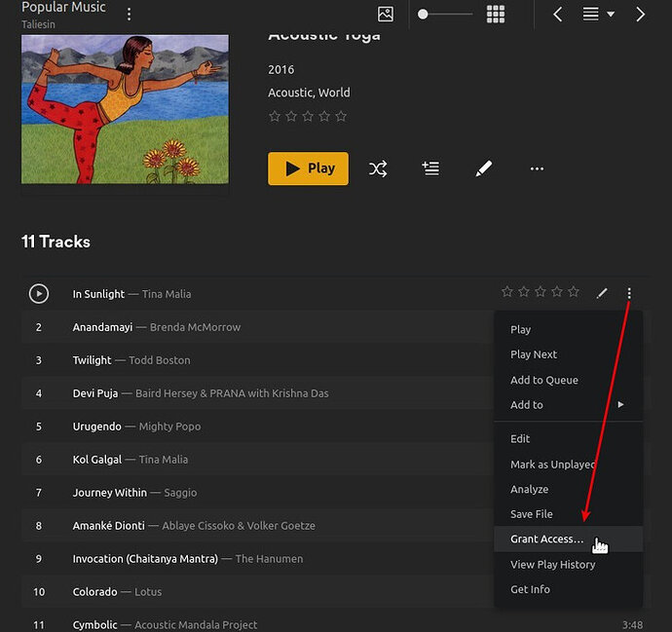Choose Get Info menu entry
This screenshot has height=632, width=672.
coord(569,589)
